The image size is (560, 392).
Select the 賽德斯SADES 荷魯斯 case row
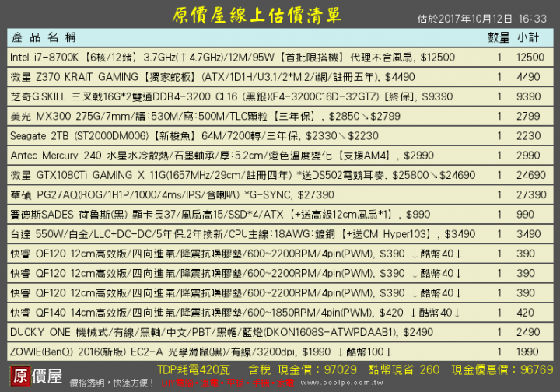click(x=280, y=214)
